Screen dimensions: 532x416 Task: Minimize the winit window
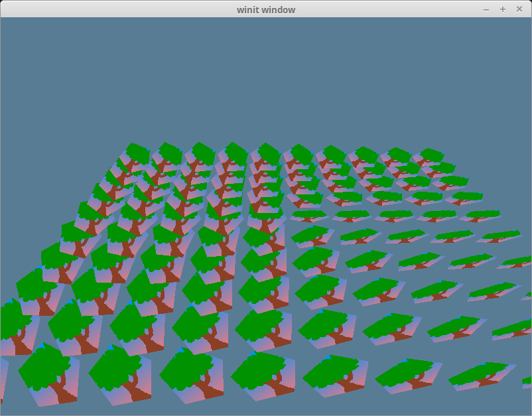coord(486,9)
